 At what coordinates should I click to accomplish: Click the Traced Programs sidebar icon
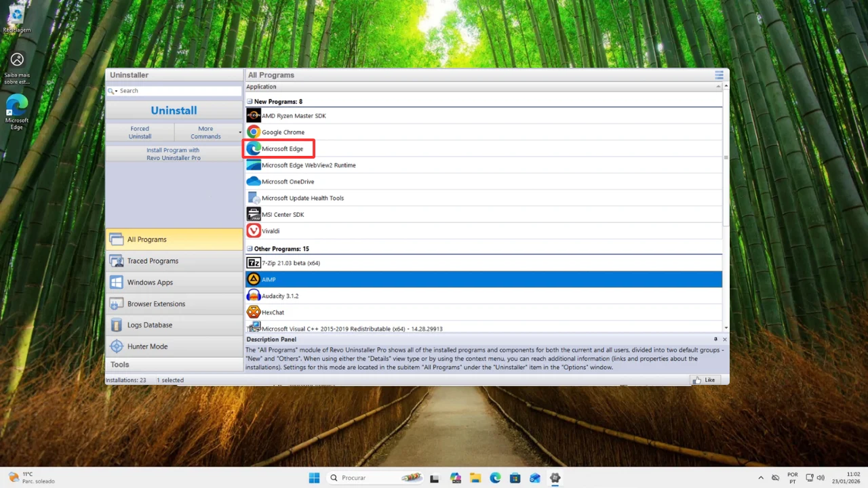117,261
